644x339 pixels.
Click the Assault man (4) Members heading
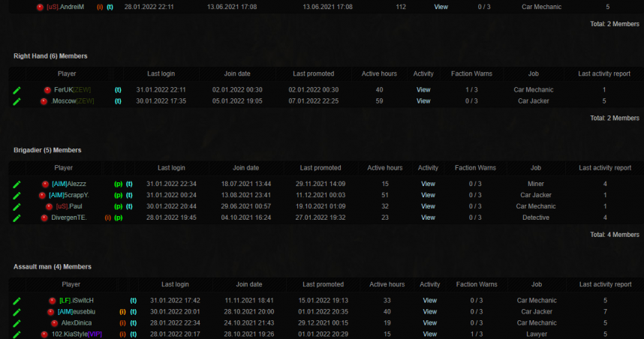[x=53, y=267]
